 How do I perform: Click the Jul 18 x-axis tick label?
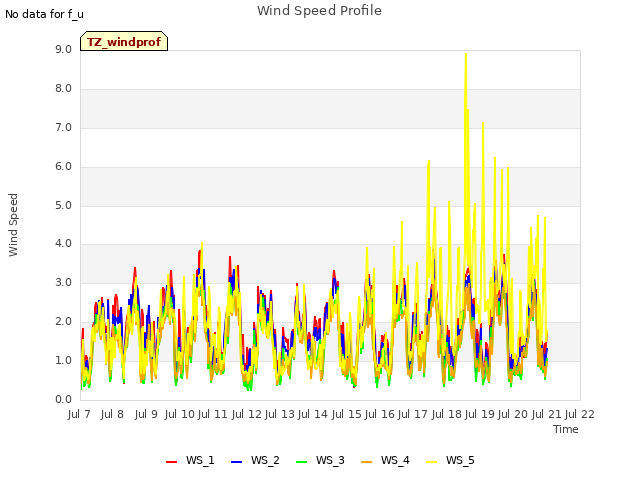pos(447,414)
